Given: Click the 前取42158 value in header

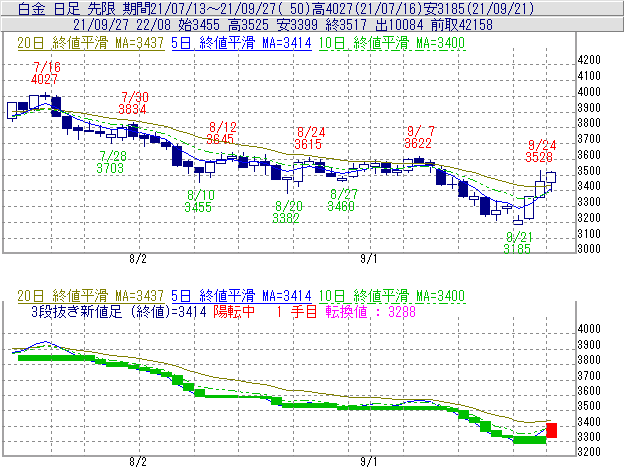Looking at the screenshot, I should pos(462,25).
